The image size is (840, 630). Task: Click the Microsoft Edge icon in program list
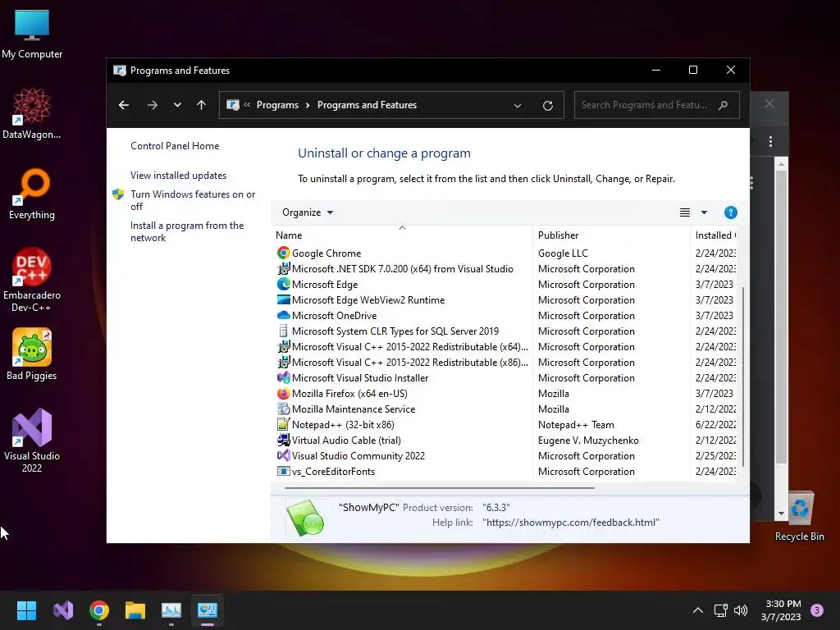[283, 284]
